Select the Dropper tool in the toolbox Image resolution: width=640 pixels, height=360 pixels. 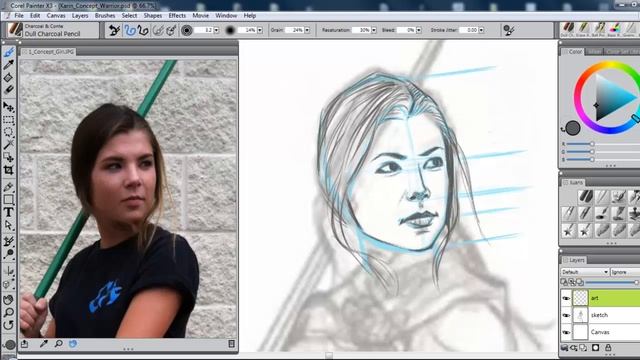coord(9,64)
